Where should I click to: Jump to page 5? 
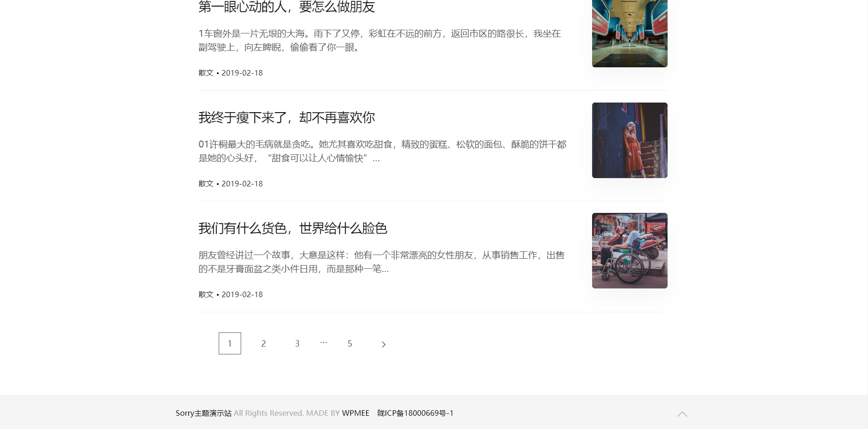click(x=350, y=343)
